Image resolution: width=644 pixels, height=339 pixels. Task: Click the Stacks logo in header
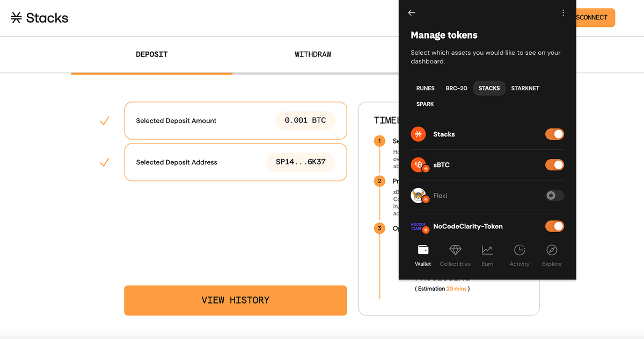point(40,18)
